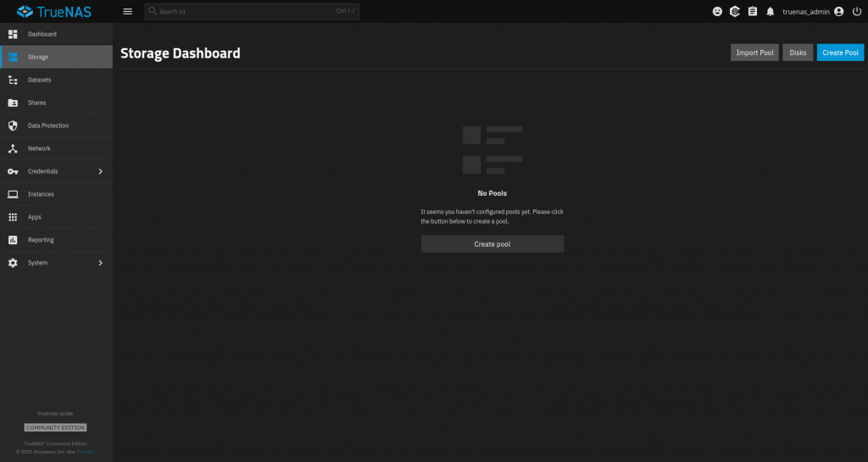Image resolution: width=868 pixels, height=462 pixels.
Task: Expand the Credentials submenu chevron
Action: point(100,171)
